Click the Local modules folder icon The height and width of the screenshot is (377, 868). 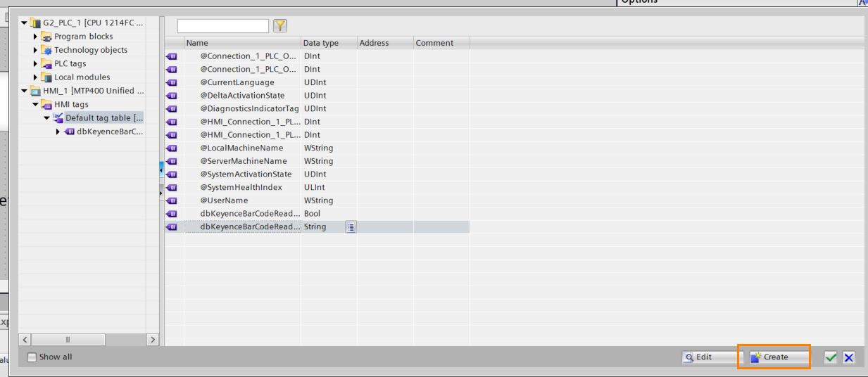[x=47, y=77]
